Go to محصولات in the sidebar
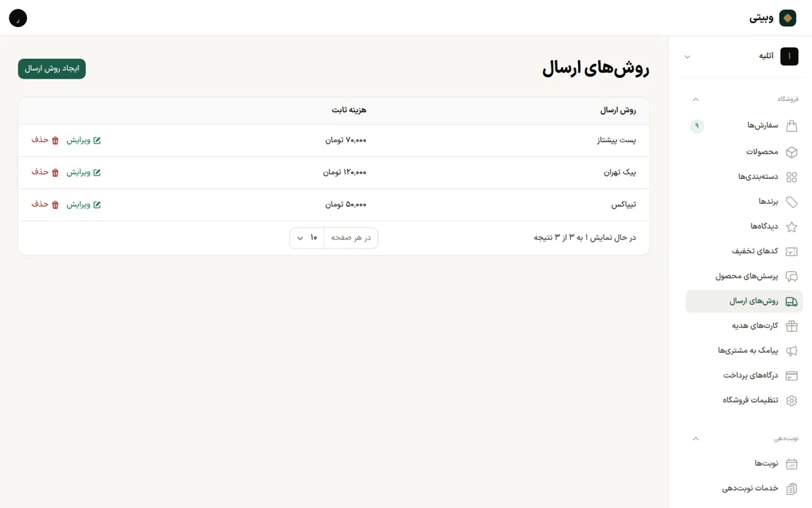This screenshot has width=812, height=508. [x=744, y=152]
